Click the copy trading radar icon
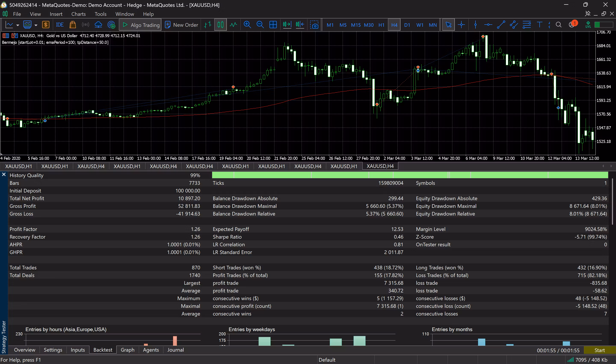The image size is (616, 364). click(x=111, y=25)
